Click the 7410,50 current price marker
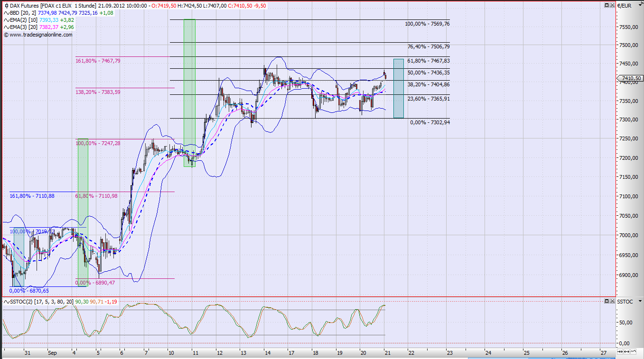This screenshot has width=644, height=359. point(630,78)
